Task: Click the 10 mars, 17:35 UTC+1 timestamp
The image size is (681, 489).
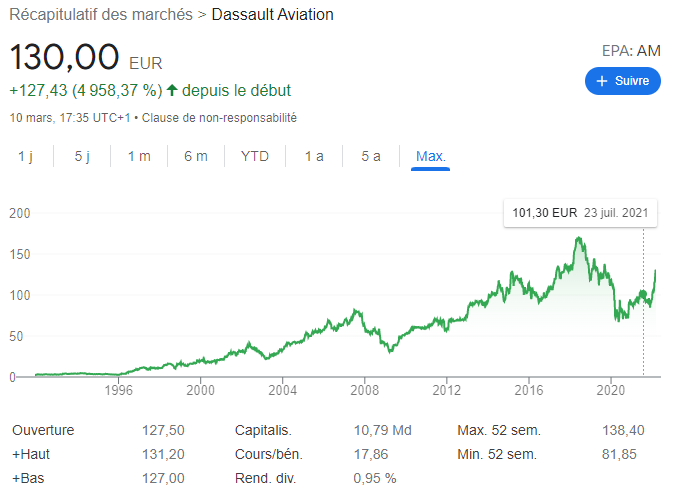Action: point(70,118)
